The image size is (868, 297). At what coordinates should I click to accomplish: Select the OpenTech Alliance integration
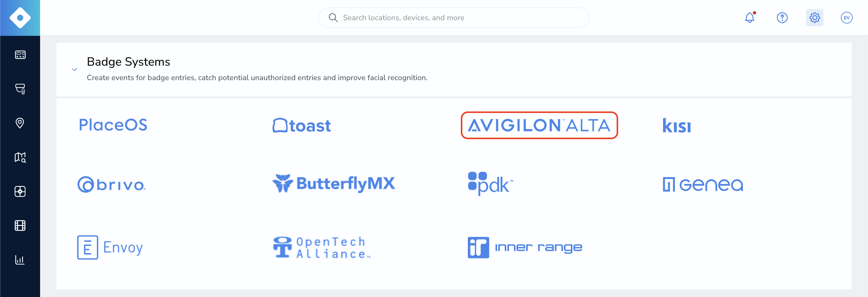(322, 248)
